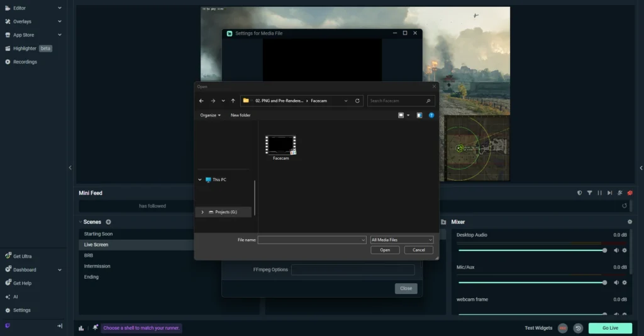The width and height of the screenshot is (644, 336).
Task: Open the Mini Feed shield safe-mode icon
Action: [x=579, y=193]
